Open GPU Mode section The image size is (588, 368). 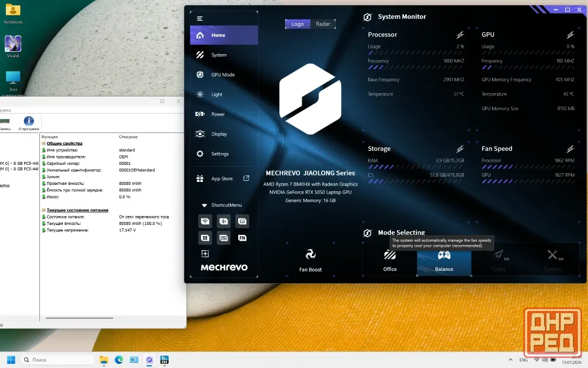[x=224, y=75]
